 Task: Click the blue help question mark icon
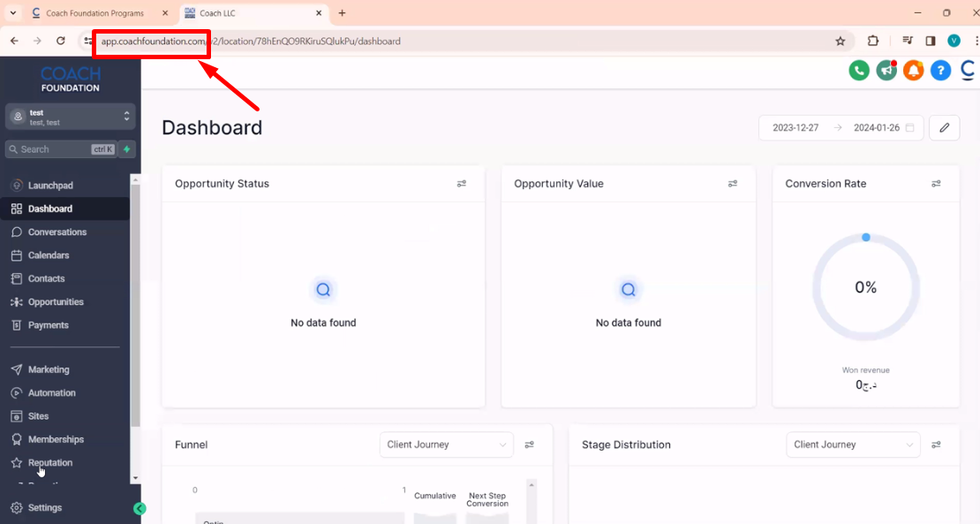coord(940,71)
